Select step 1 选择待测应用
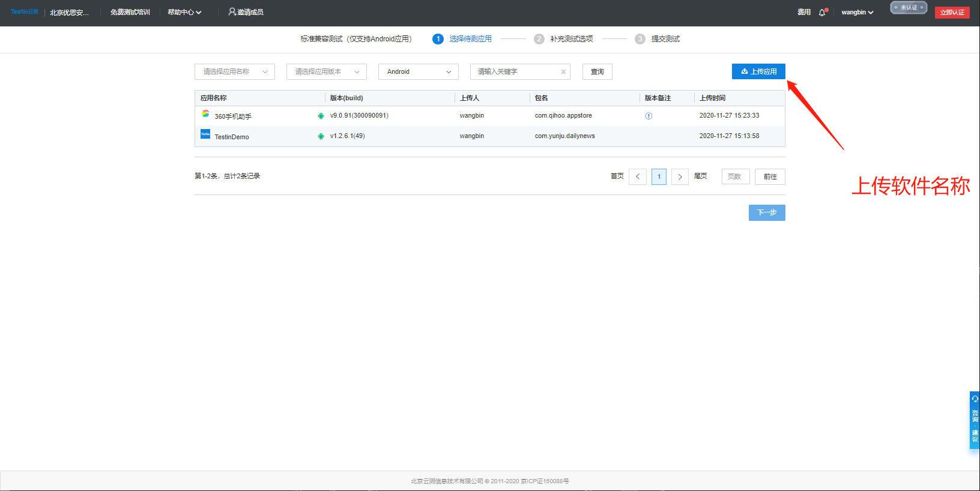The width and height of the screenshot is (980, 491). (462, 39)
